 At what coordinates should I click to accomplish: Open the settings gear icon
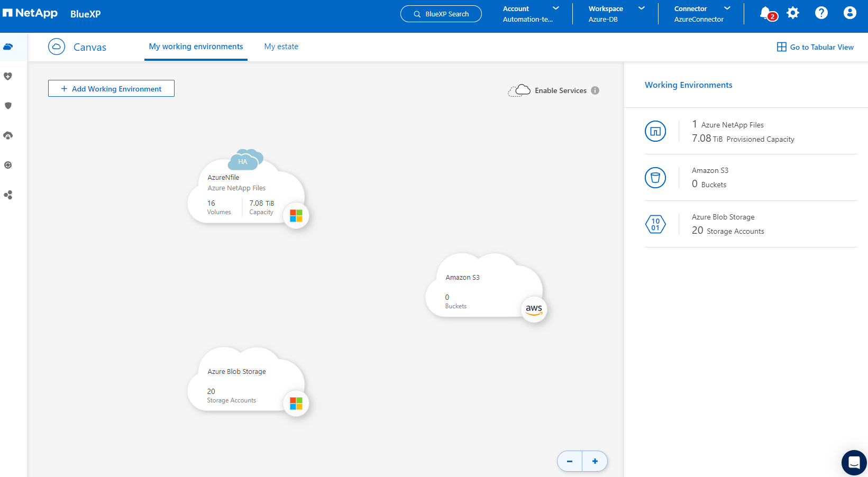[792, 13]
